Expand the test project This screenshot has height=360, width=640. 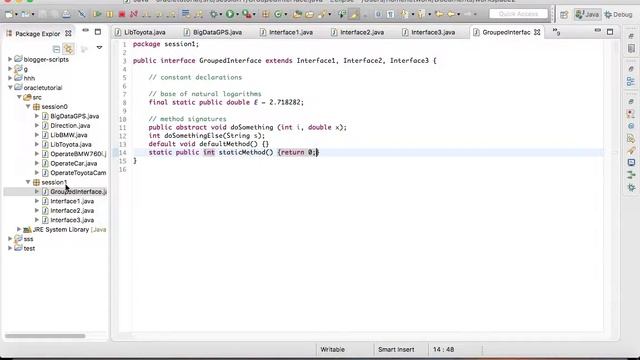pos(10,248)
